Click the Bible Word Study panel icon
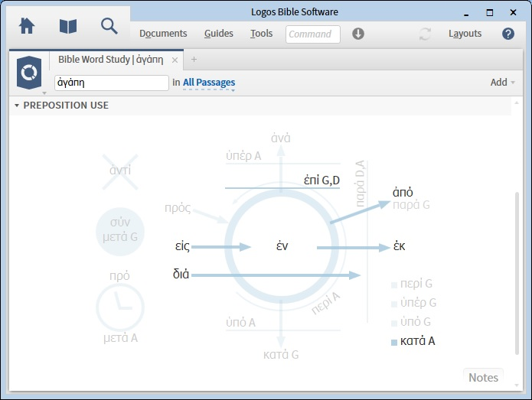Screen dimensions: 532x400 [30, 73]
